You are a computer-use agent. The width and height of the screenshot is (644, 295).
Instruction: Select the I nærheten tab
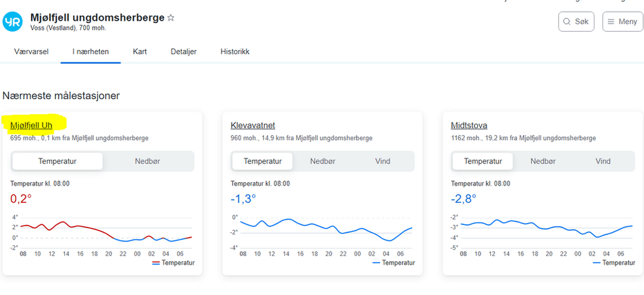(x=91, y=52)
